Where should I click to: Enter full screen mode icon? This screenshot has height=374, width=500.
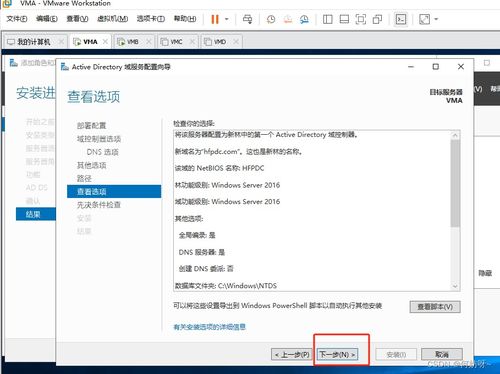(x=361, y=19)
